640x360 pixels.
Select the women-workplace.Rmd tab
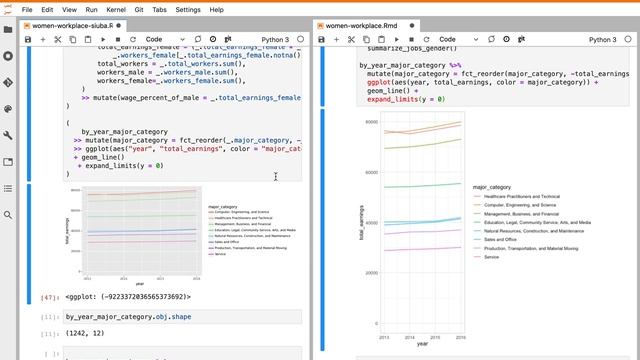[366, 26]
